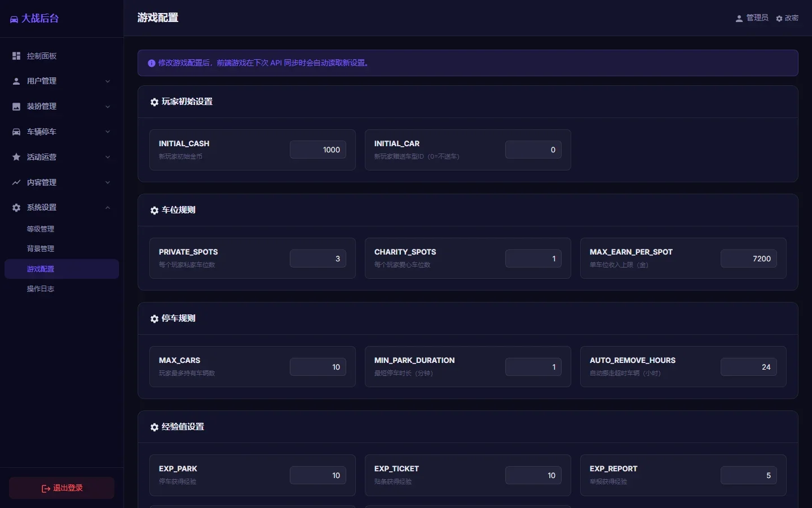
Task: Click the 用户管理 person icon
Action: tap(16, 81)
